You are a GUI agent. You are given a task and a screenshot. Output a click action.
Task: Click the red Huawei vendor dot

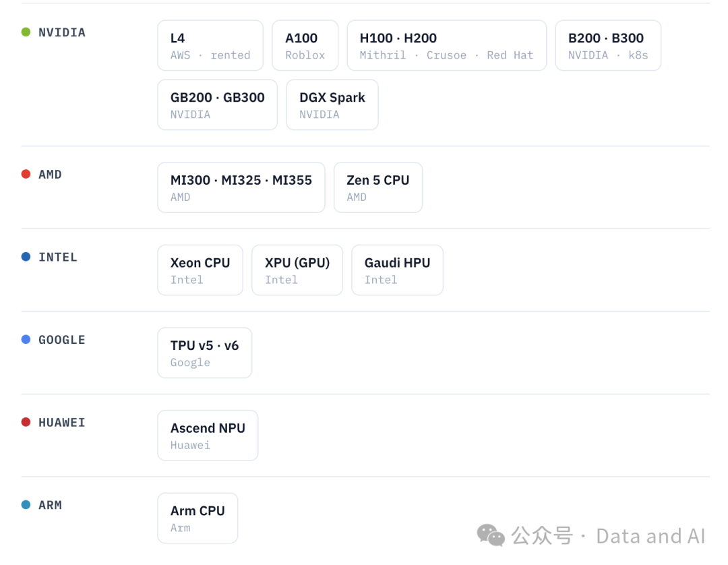tap(26, 422)
